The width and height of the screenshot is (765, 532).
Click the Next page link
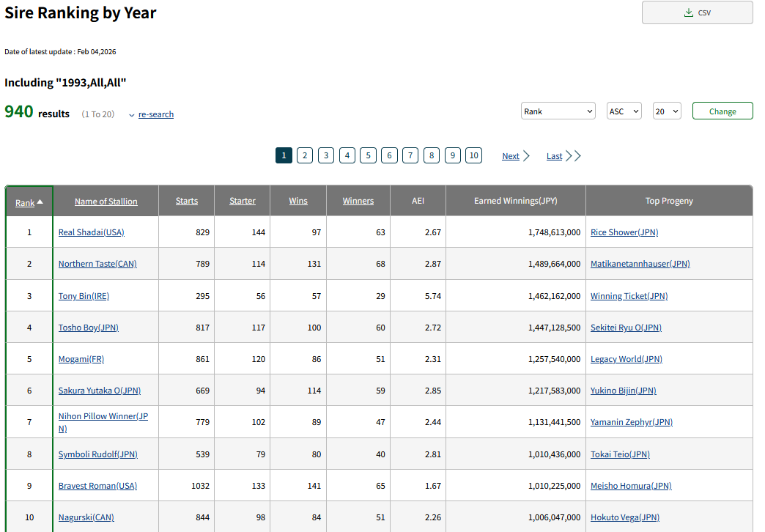tap(511, 156)
